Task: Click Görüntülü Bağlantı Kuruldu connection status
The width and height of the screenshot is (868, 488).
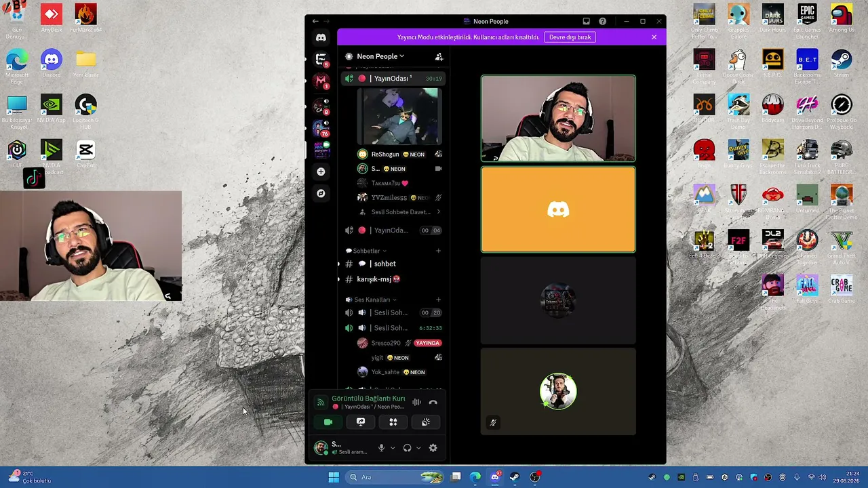Action: [x=368, y=399]
